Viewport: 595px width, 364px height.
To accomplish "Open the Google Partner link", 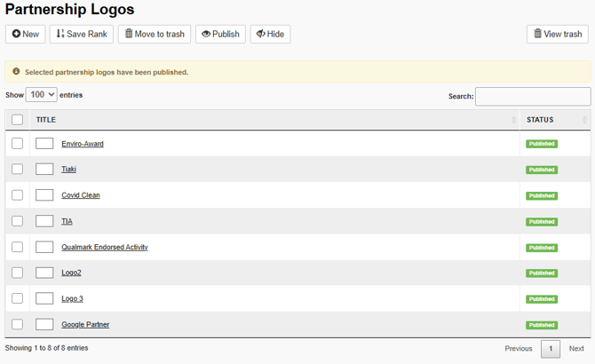I will pyautogui.click(x=85, y=325).
